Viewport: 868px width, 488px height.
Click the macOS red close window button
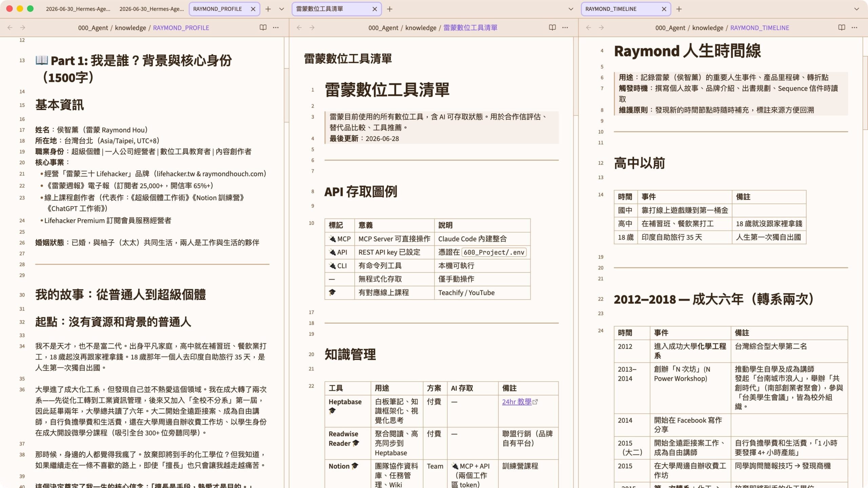(9, 9)
